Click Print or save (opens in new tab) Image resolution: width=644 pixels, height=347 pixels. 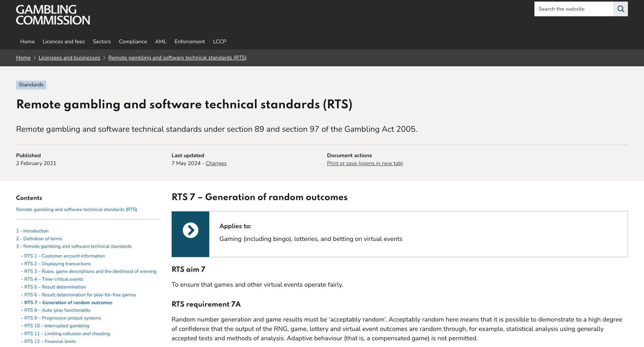tap(365, 163)
